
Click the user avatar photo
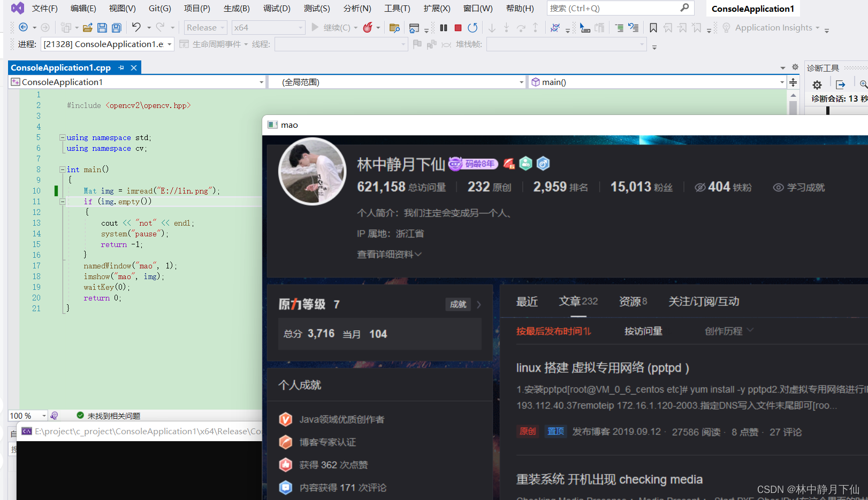[x=313, y=171]
